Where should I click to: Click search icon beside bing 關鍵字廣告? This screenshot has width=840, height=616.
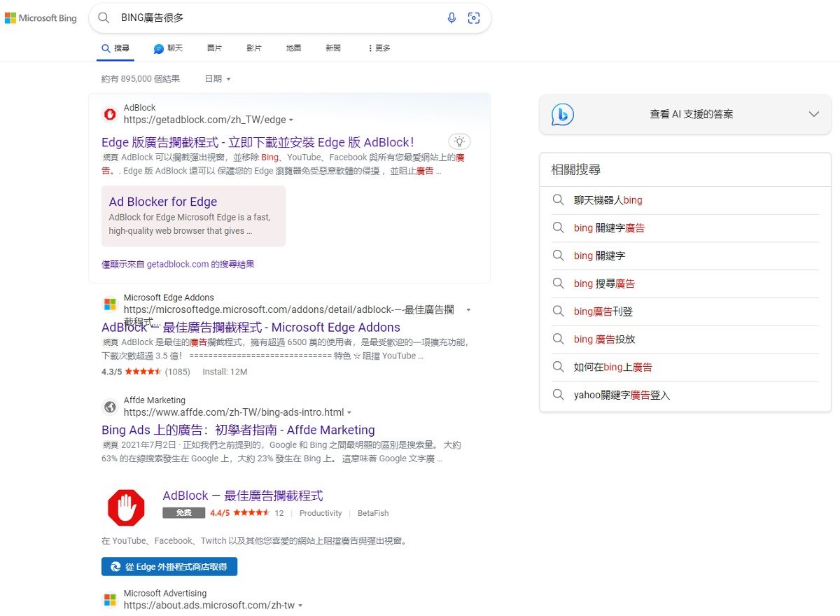(558, 228)
